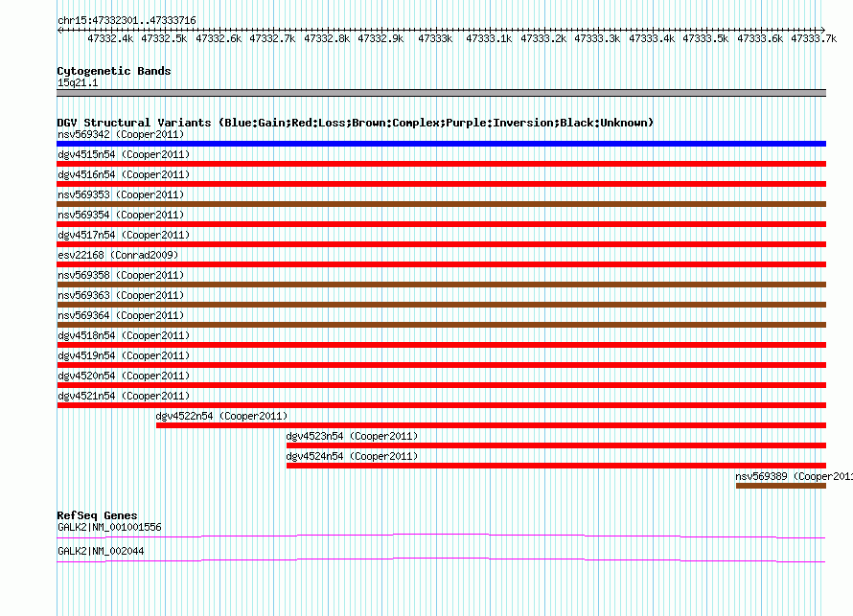
Task: Open the esv22168 (Conrad2009) variant label
Action: coord(118,255)
